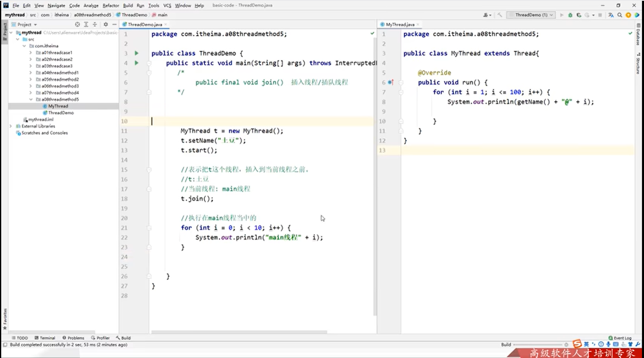Collapse the a08threadmethod5 package
644x358 pixels.
point(31,100)
